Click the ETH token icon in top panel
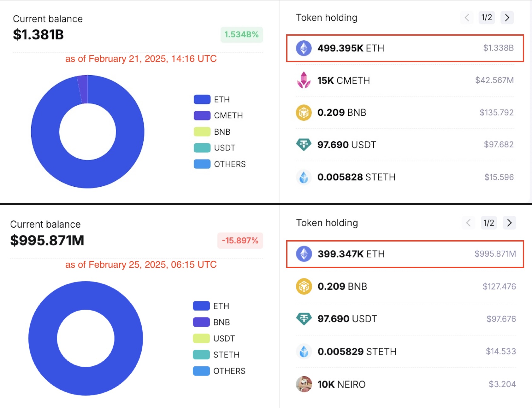Viewport: 532px width, 408px height. pos(304,48)
